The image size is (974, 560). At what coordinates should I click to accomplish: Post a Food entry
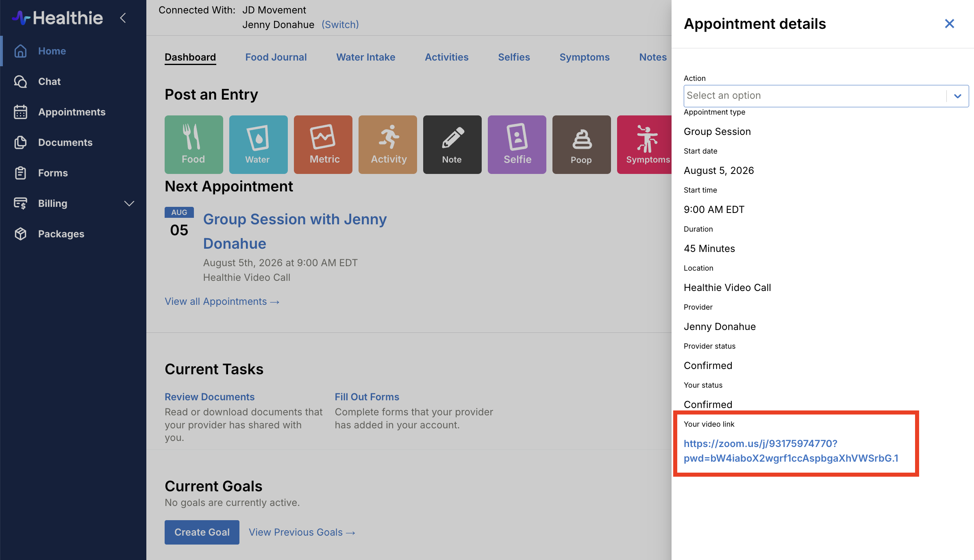[x=194, y=145]
